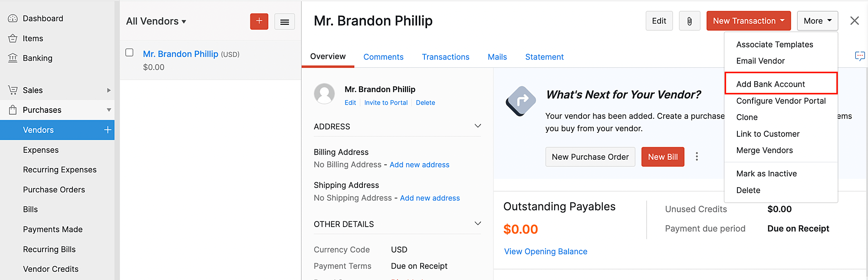Expand the Sales submenu arrow
868x280 pixels.
(108, 90)
